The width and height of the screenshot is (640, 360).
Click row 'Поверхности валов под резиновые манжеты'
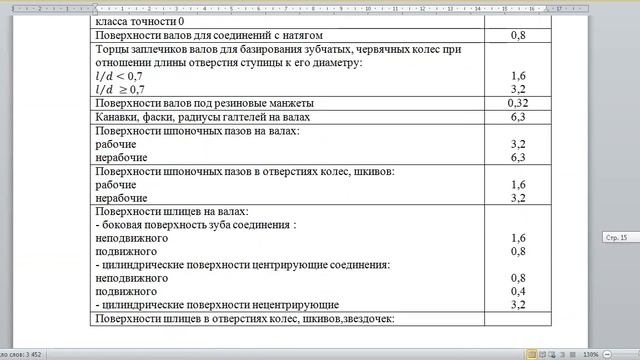click(x=287, y=103)
